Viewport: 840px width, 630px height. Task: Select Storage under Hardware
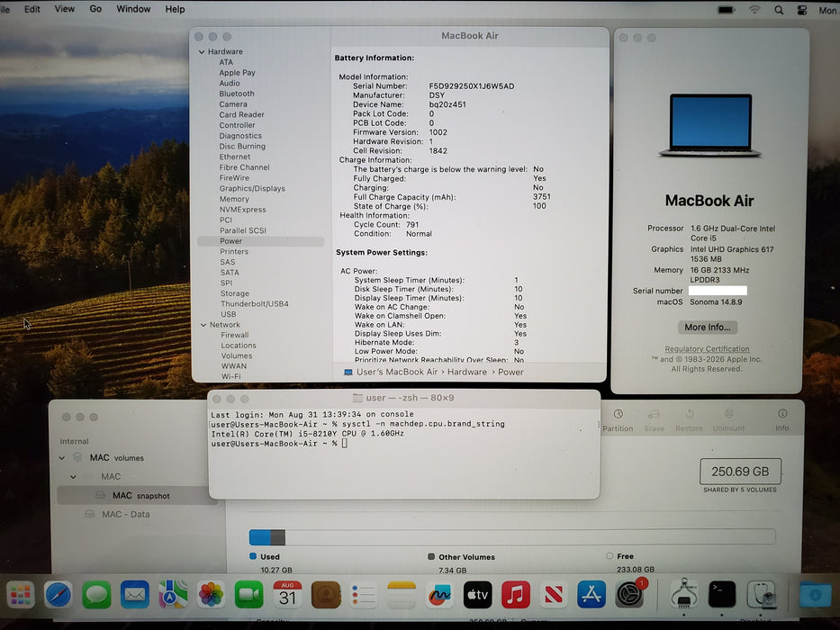click(235, 293)
